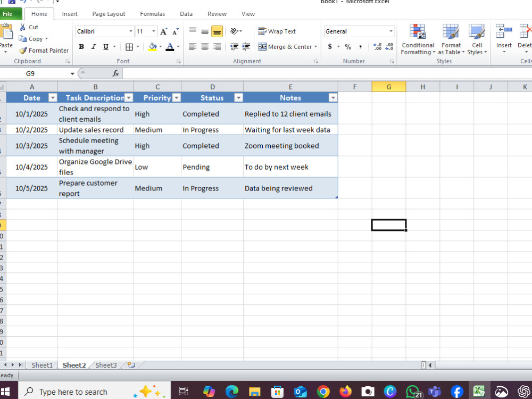Screen dimensions: 532x399
Task: Switch to the View tab
Action: point(248,14)
